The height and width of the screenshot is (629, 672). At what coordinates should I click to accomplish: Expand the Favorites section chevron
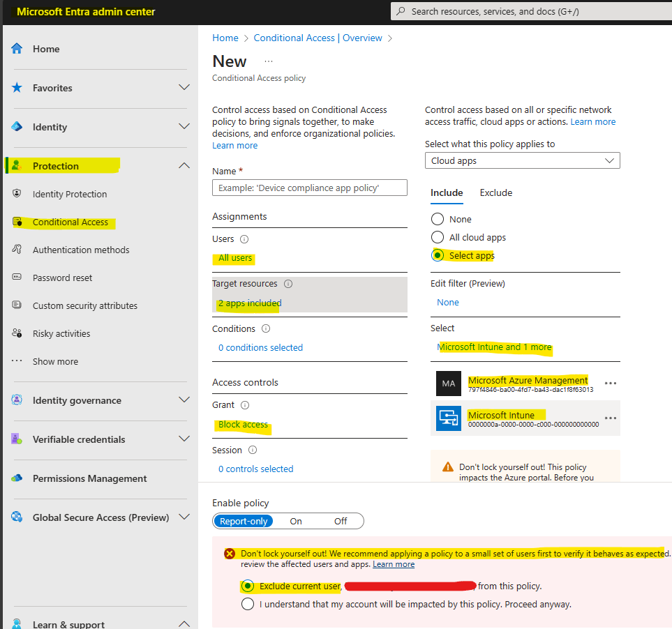click(184, 87)
